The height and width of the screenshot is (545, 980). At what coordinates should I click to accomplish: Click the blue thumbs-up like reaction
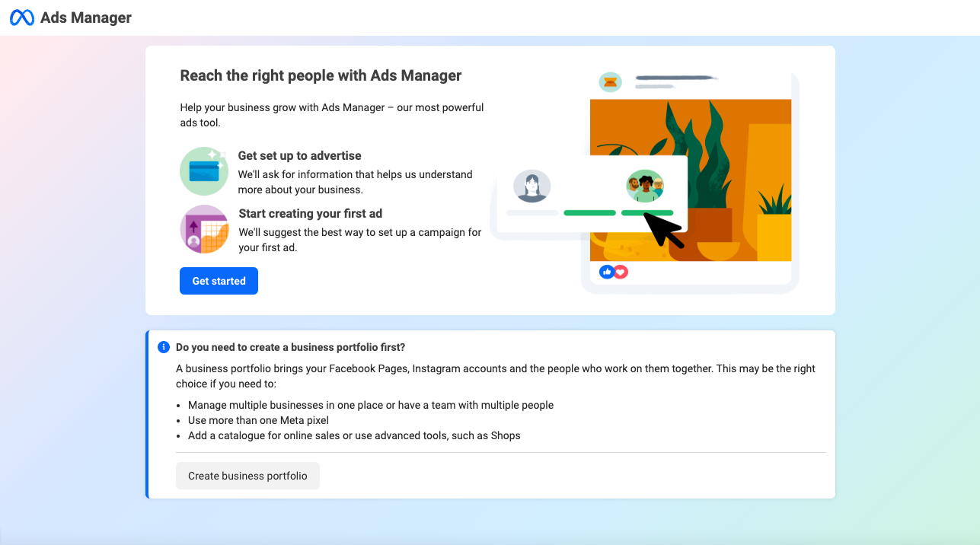pyautogui.click(x=606, y=272)
